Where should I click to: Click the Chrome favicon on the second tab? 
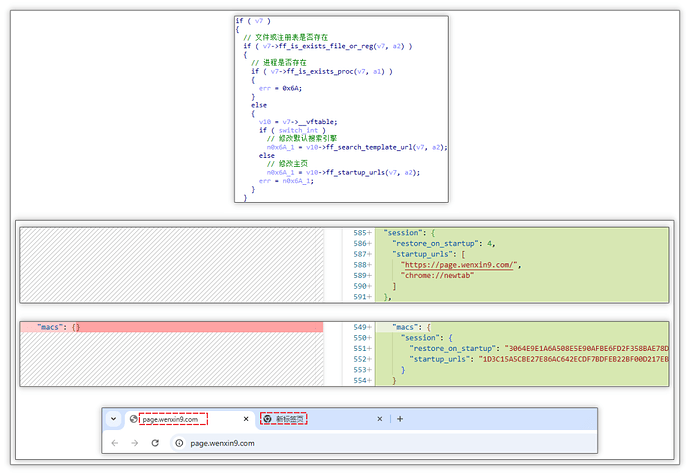[266, 419]
